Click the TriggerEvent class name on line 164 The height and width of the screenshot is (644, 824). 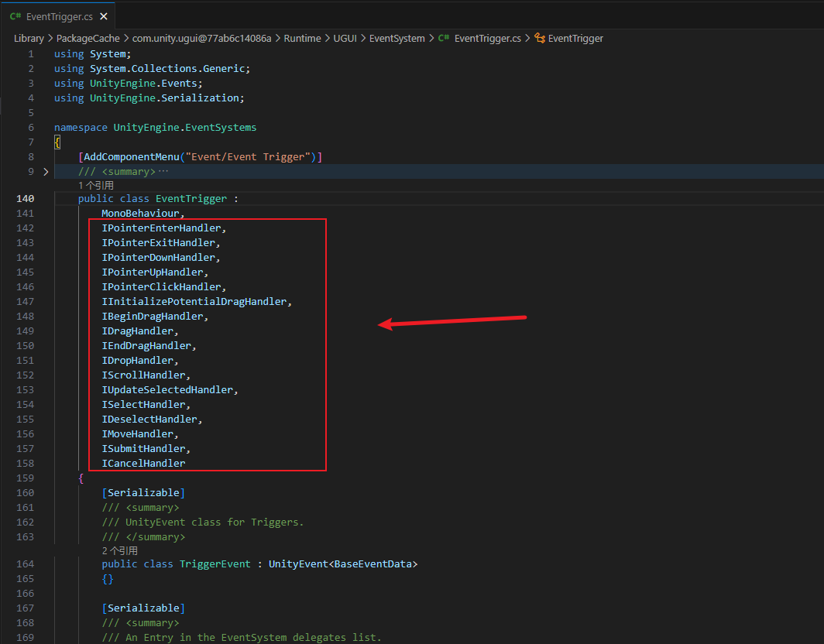pos(215,563)
